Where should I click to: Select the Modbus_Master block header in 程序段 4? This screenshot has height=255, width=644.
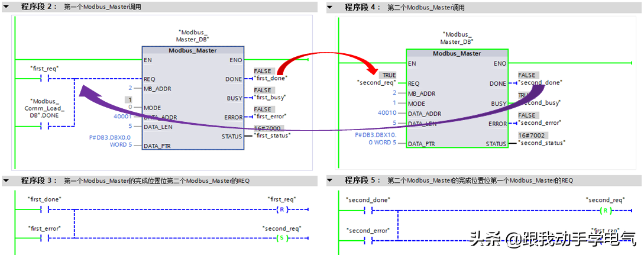coord(457,53)
